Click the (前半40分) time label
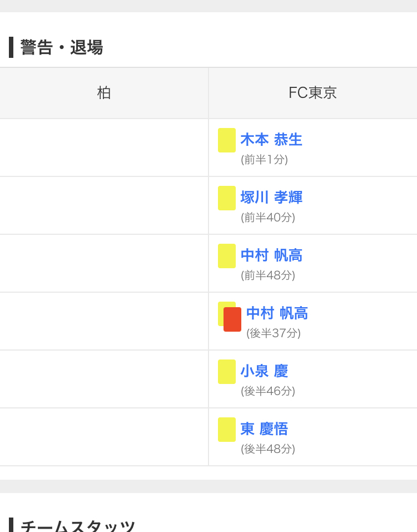This screenshot has height=532, width=417. (x=268, y=217)
